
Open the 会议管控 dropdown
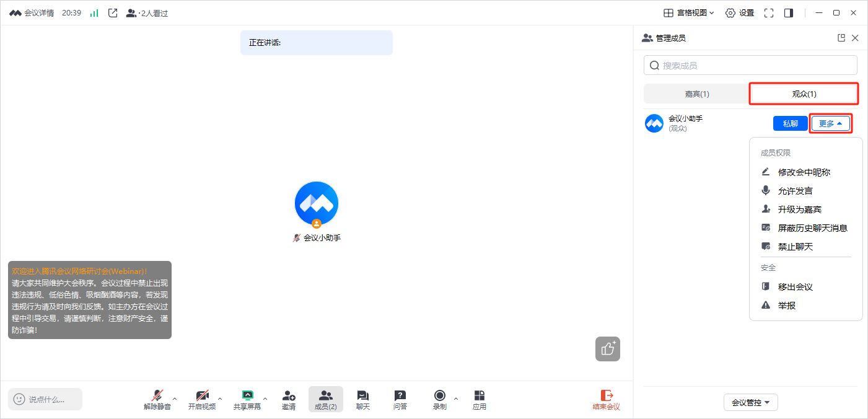pos(751,402)
